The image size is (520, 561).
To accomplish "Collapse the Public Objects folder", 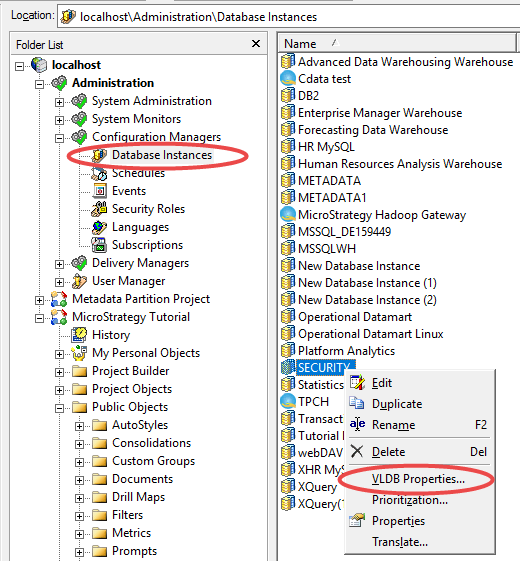I will pos(59,408).
